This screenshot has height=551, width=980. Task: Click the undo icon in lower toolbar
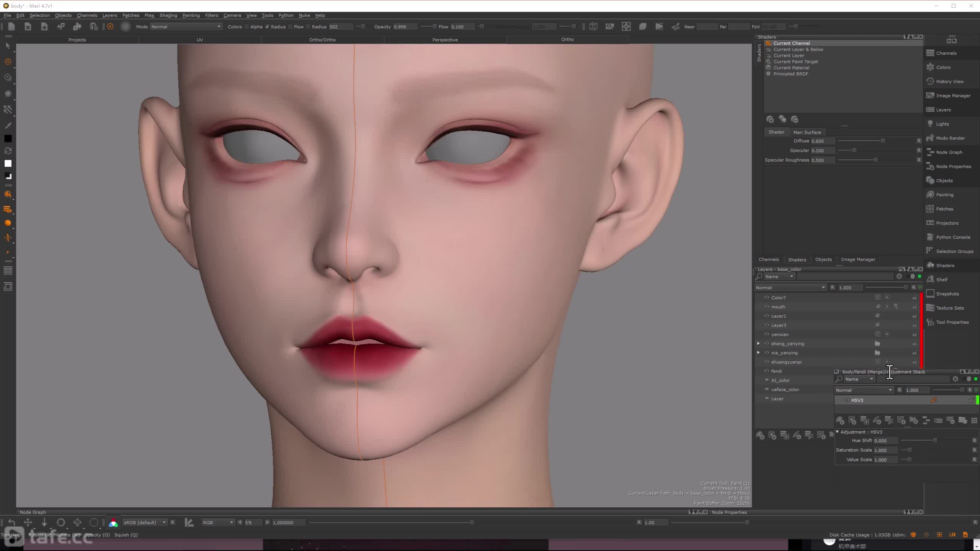tap(11, 522)
